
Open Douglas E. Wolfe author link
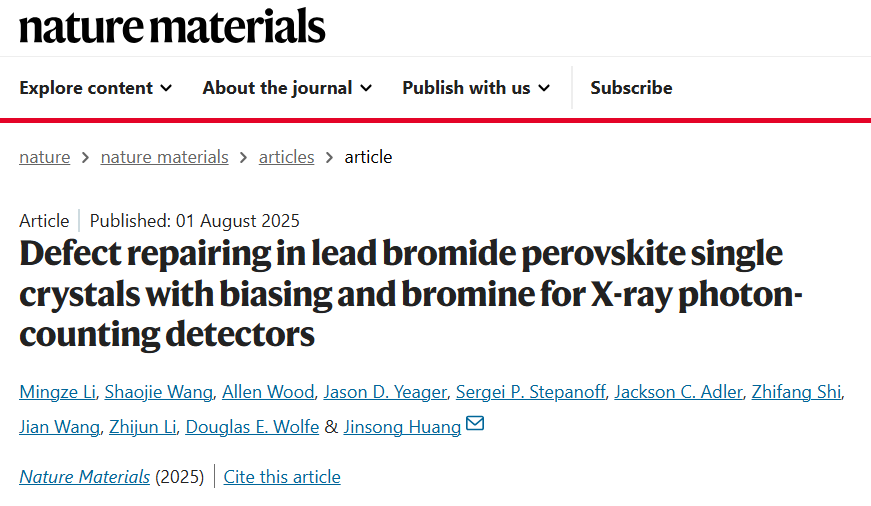pyautogui.click(x=252, y=427)
